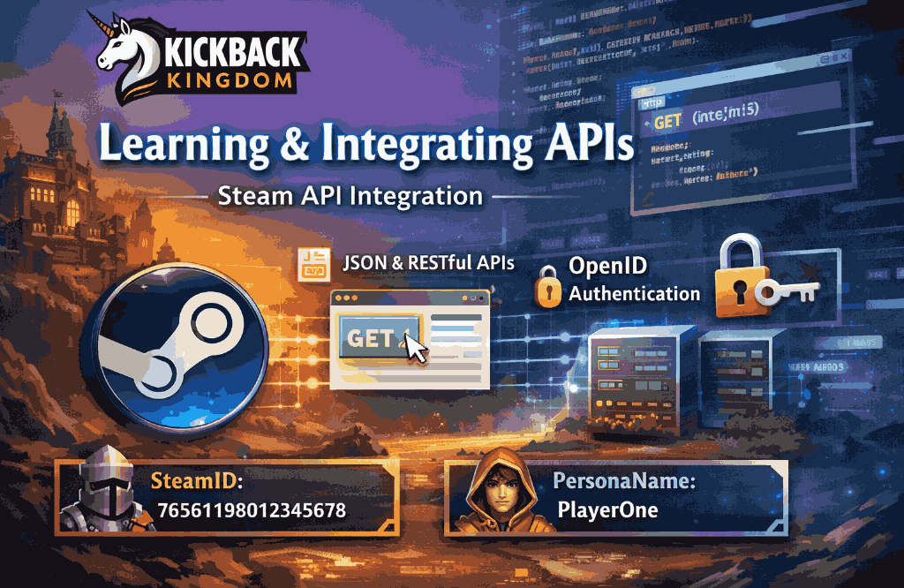Viewport: 904px width, 588px height.
Task: Click the small padlock beside OpenID
Action: click(548, 285)
